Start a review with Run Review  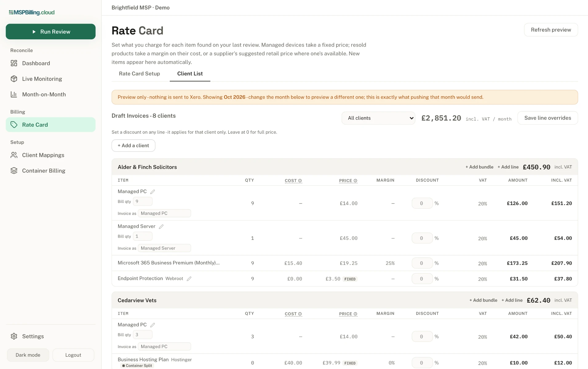[x=50, y=32]
